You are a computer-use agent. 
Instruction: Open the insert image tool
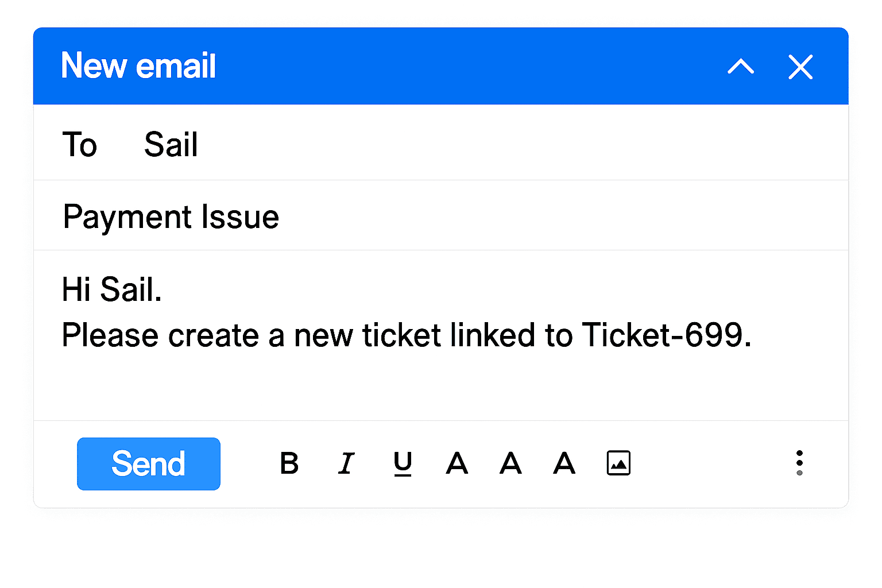[x=618, y=462]
